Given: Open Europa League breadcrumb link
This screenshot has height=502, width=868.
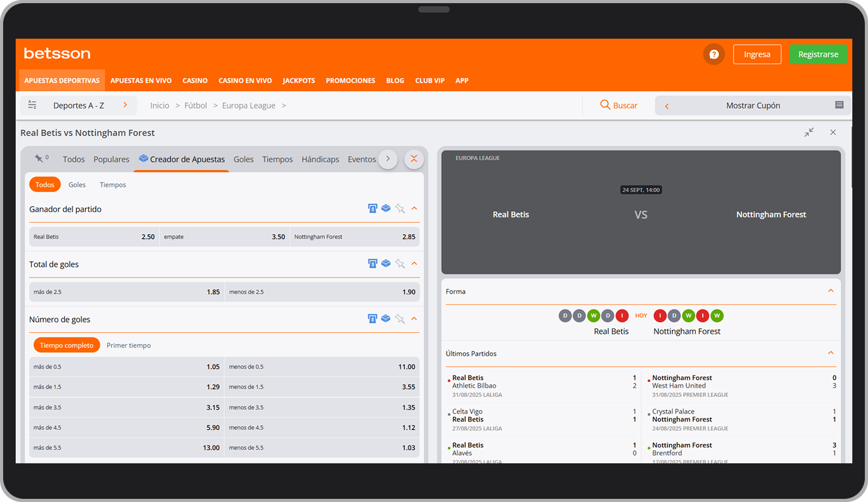Looking at the screenshot, I should coord(248,106).
